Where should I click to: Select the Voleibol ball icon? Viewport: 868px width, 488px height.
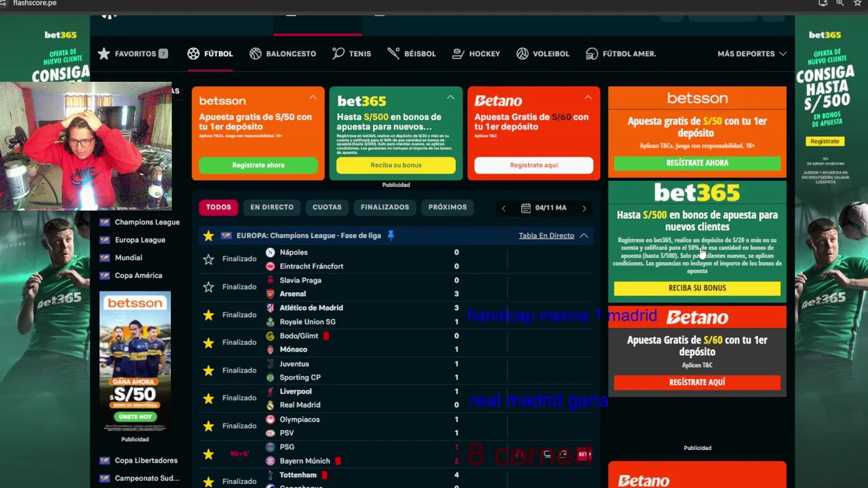click(x=522, y=54)
